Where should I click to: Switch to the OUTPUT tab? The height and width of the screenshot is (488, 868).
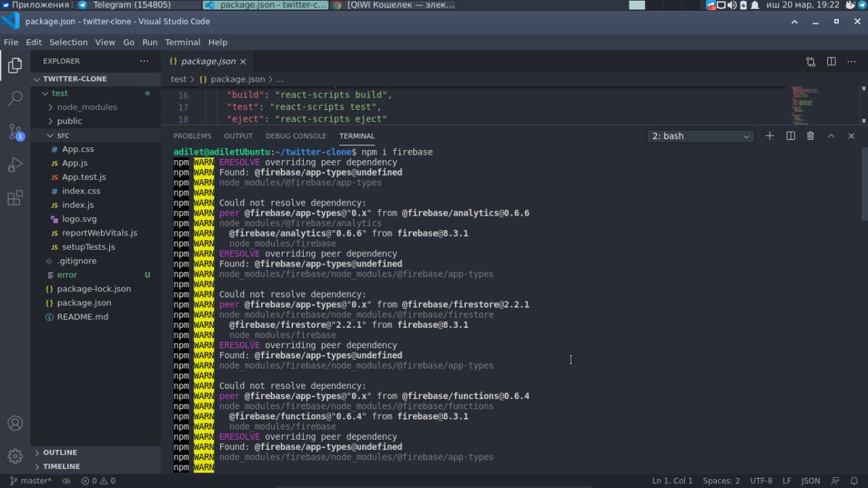pos(238,136)
